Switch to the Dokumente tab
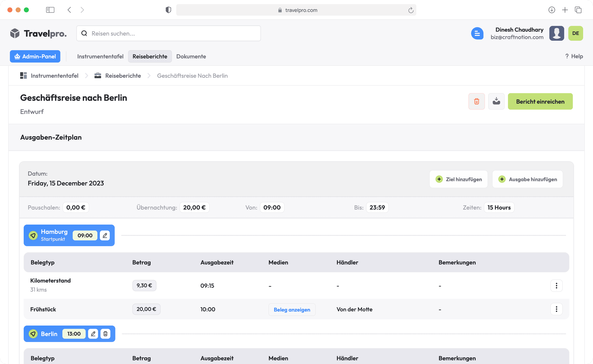This screenshot has height=364, width=593. tap(191, 56)
